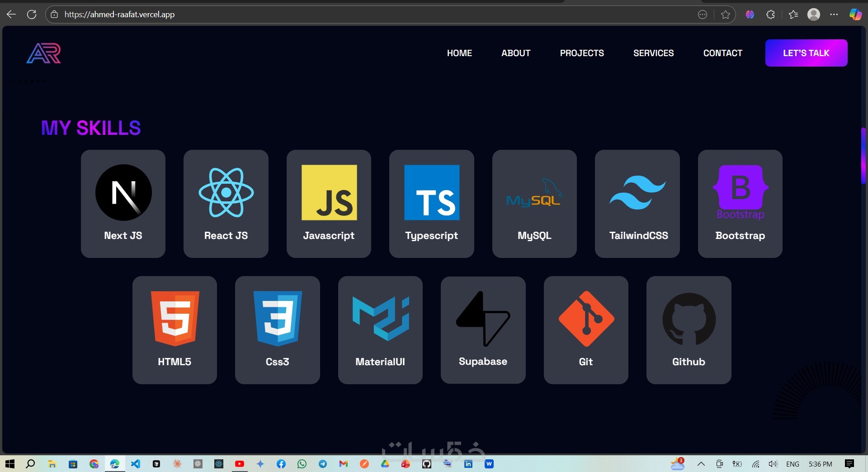Click the Bootstrap B logo
This screenshot has height=472, width=868.
click(x=741, y=192)
